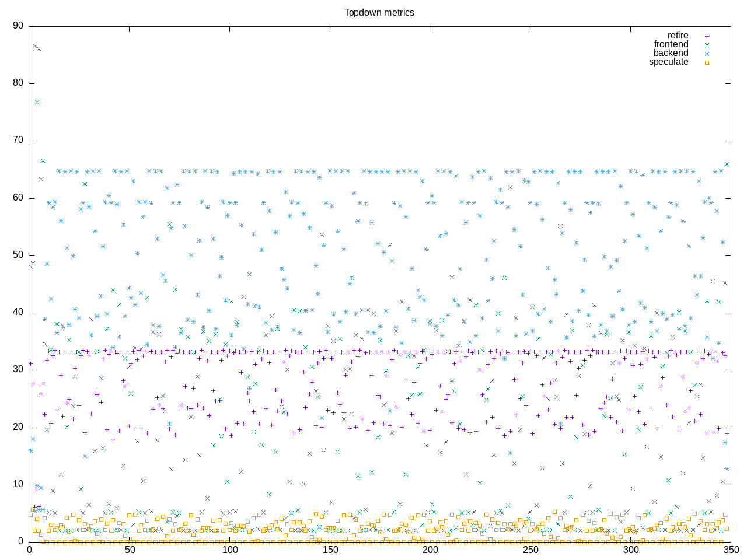The height and width of the screenshot is (560, 747).
Task: Click the y-axis label 50
Action: (18, 255)
